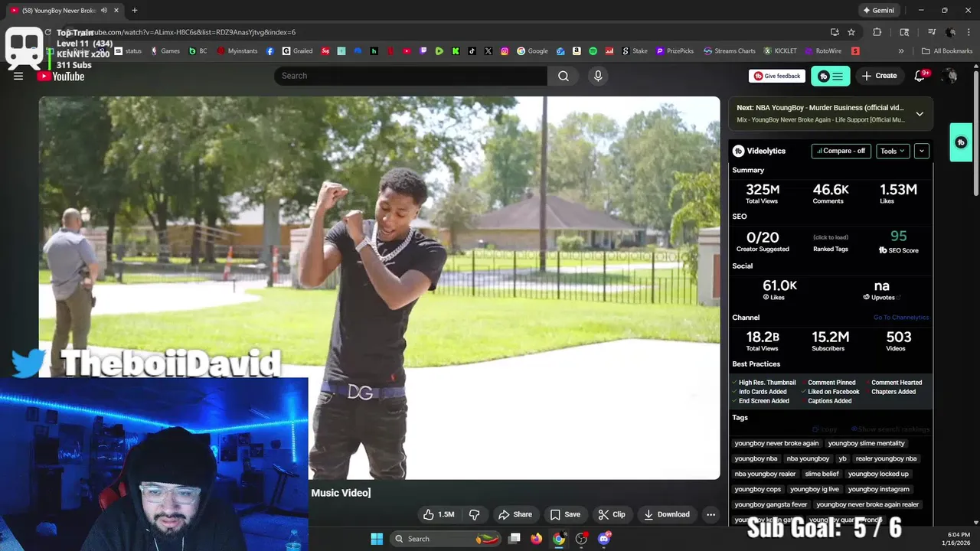The width and height of the screenshot is (980, 551).
Task: Bookmark this tab with star icon
Action: tap(851, 32)
